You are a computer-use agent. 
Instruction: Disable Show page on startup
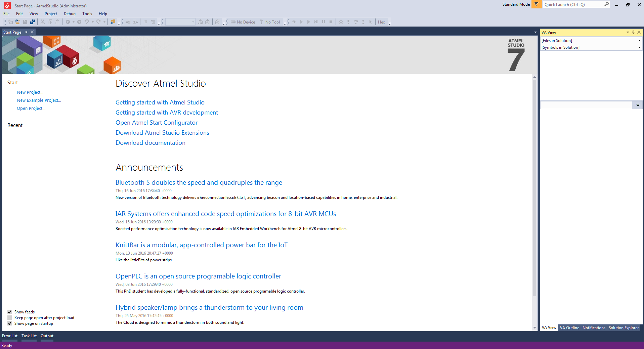point(9,323)
